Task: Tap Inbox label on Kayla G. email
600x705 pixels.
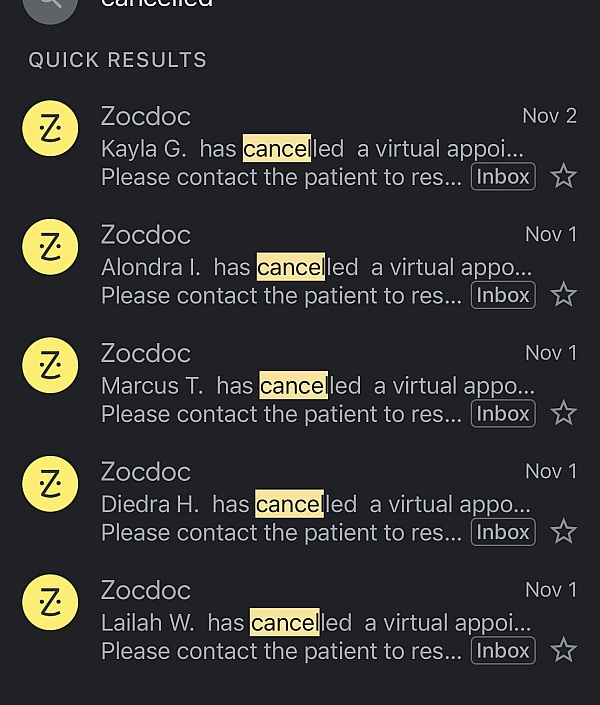Action: click(503, 177)
